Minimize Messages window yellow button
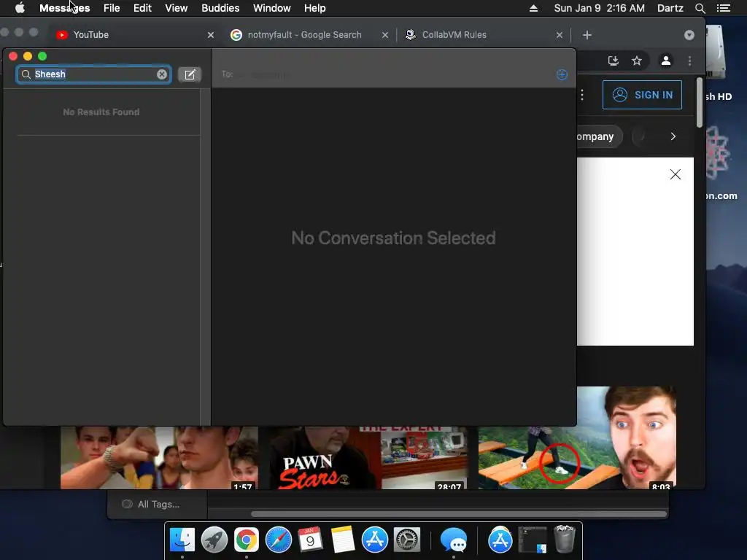 (28, 56)
